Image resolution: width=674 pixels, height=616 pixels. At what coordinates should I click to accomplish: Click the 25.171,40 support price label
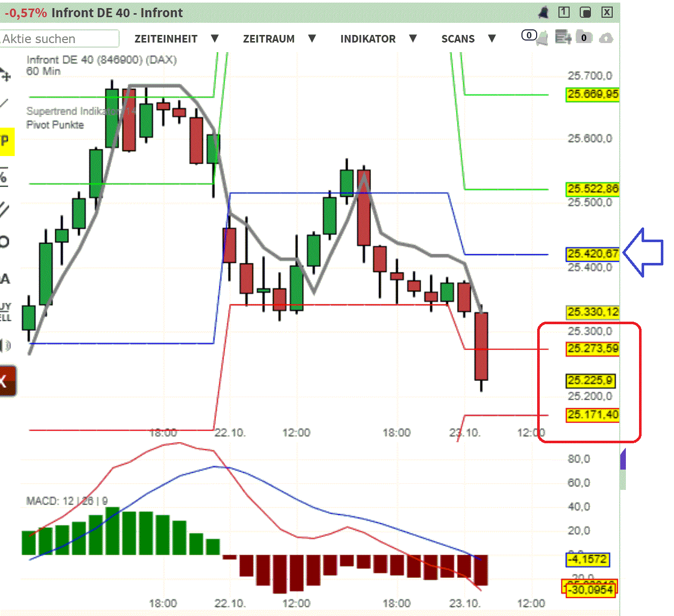pos(592,415)
